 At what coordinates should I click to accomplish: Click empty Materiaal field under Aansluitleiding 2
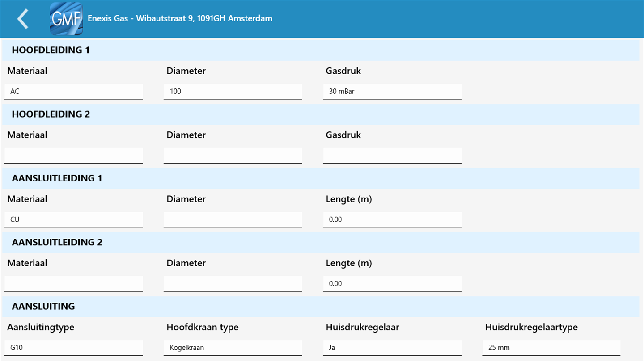click(x=74, y=283)
